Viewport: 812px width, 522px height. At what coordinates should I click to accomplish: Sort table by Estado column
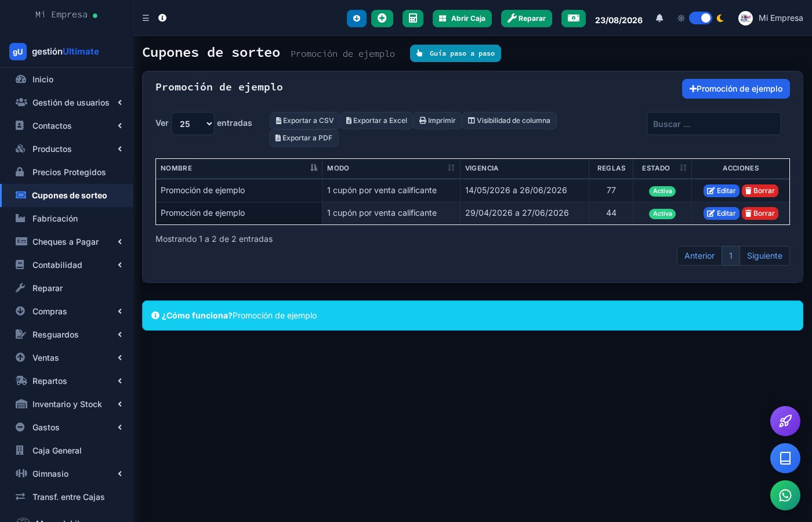coord(662,168)
